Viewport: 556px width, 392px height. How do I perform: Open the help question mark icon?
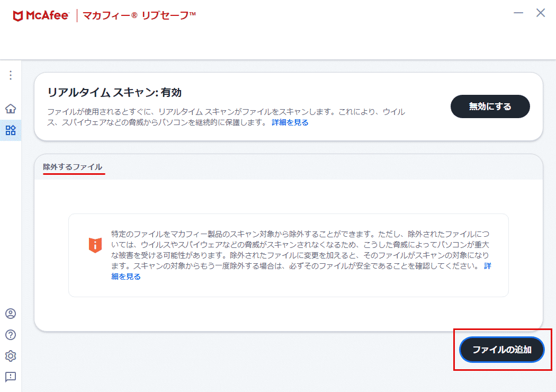tap(11, 335)
